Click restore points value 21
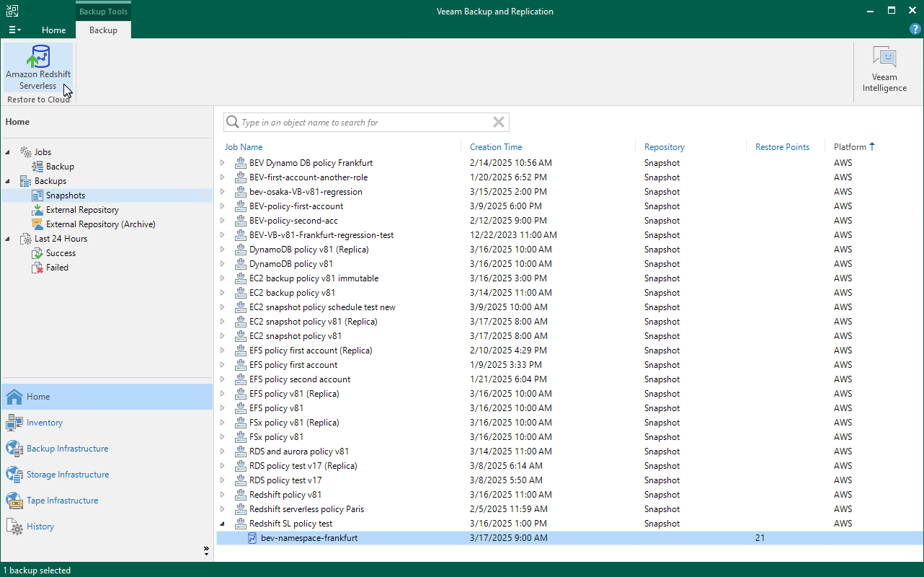The height and width of the screenshot is (577, 924). [x=760, y=538]
